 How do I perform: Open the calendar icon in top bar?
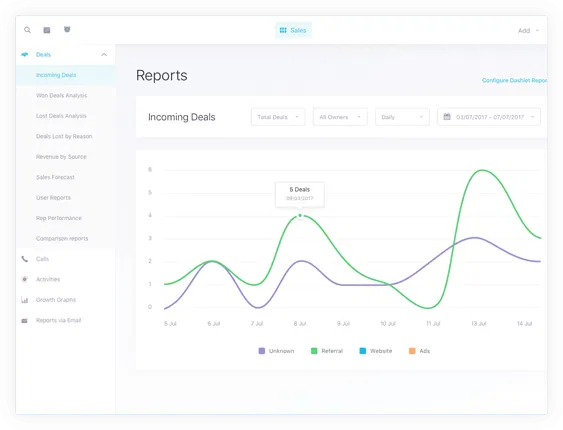coord(47,30)
